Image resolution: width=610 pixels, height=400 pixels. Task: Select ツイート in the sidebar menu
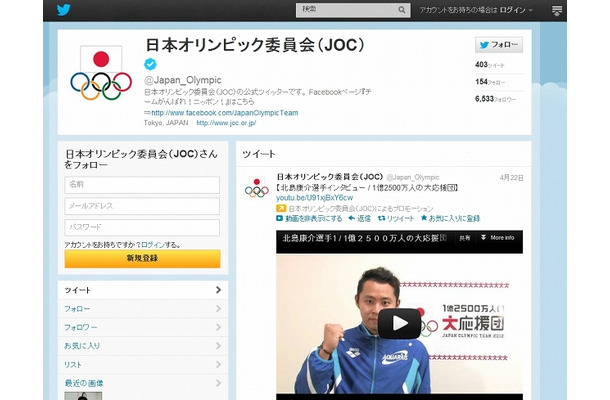click(143, 290)
